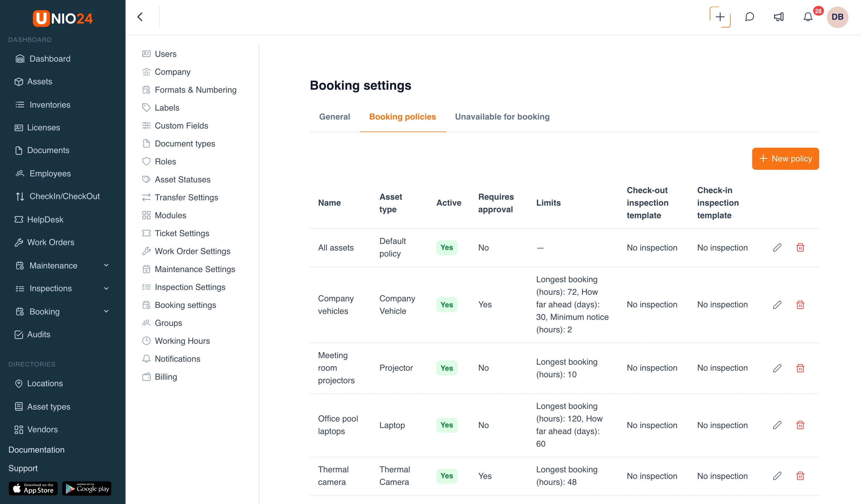Select the Booking policies tab
This screenshot has width=861, height=504.
pyautogui.click(x=402, y=117)
